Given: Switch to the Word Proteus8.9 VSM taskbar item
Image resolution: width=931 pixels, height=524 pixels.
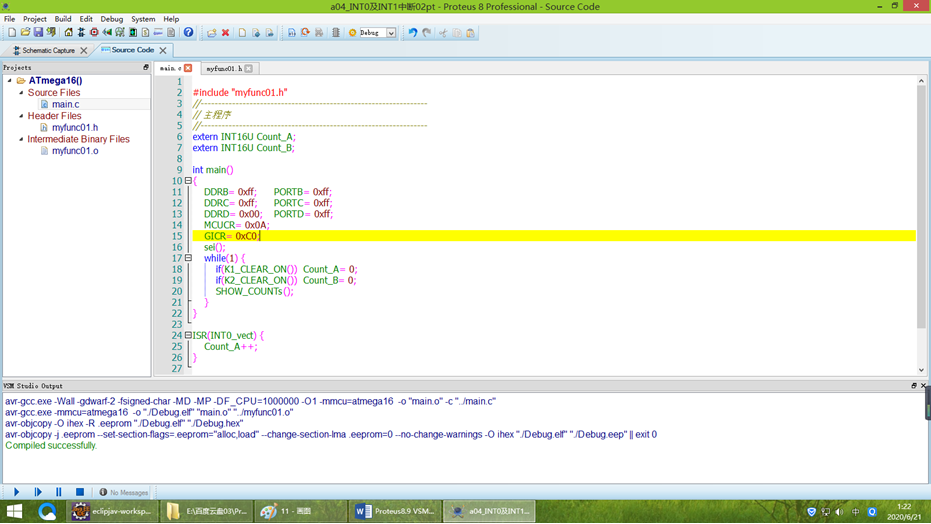Looking at the screenshot, I should 395,511.
